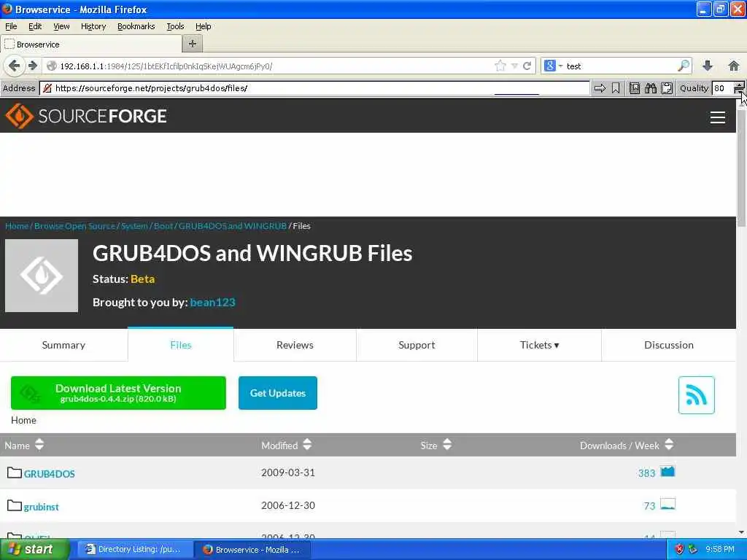Click the Get Updates button
Image resolution: width=747 pixels, height=560 pixels.
(x=278, y=393)
